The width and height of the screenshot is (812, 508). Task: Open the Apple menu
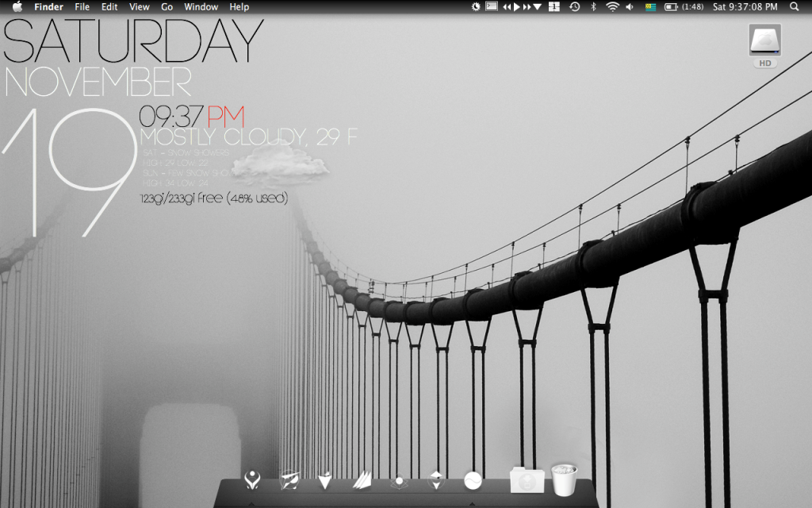tap(17, 7)
